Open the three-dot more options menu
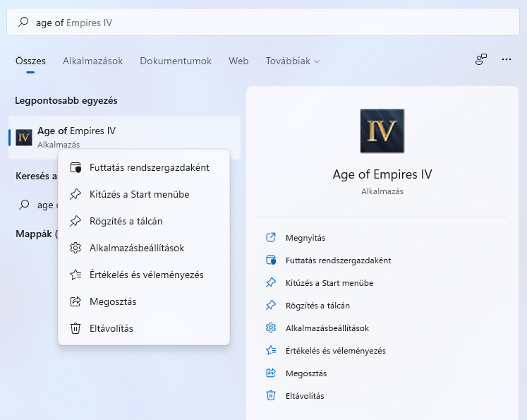Image resolution: width=527 pixels, height=420 pixels. coord(506,59)
